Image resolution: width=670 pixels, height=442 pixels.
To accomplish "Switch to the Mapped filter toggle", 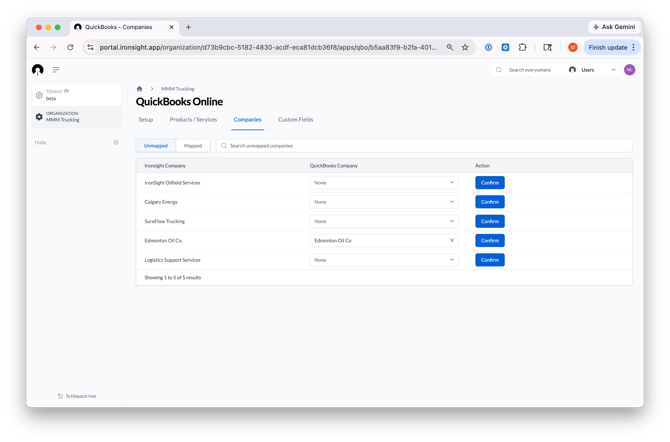I will (x=193, y=146).
